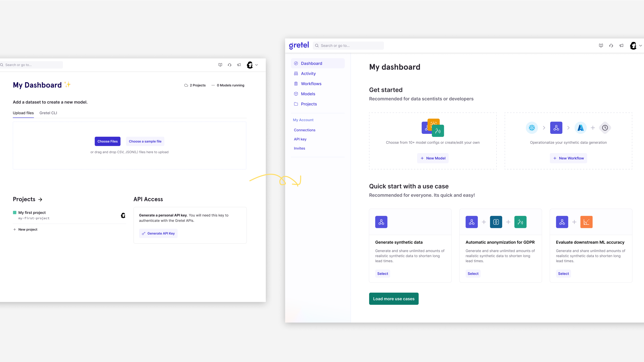This screenshot has height=362, width=644.
Task: Click the right Search or go to field
Action: point(348,45)
